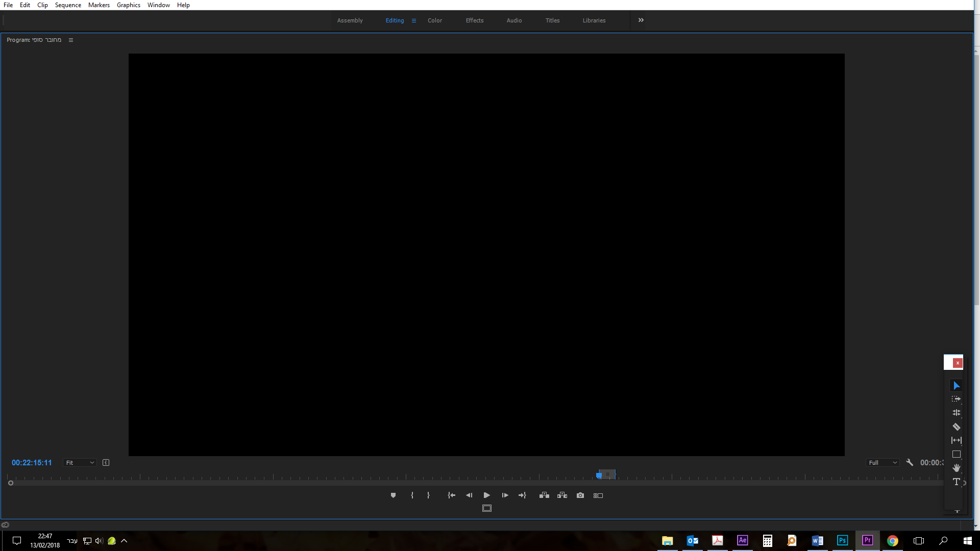Expand the workspace overflow chevron
The height and width of the screenshot is (551, 980).
pyautogui.click(x=641, y=20)
